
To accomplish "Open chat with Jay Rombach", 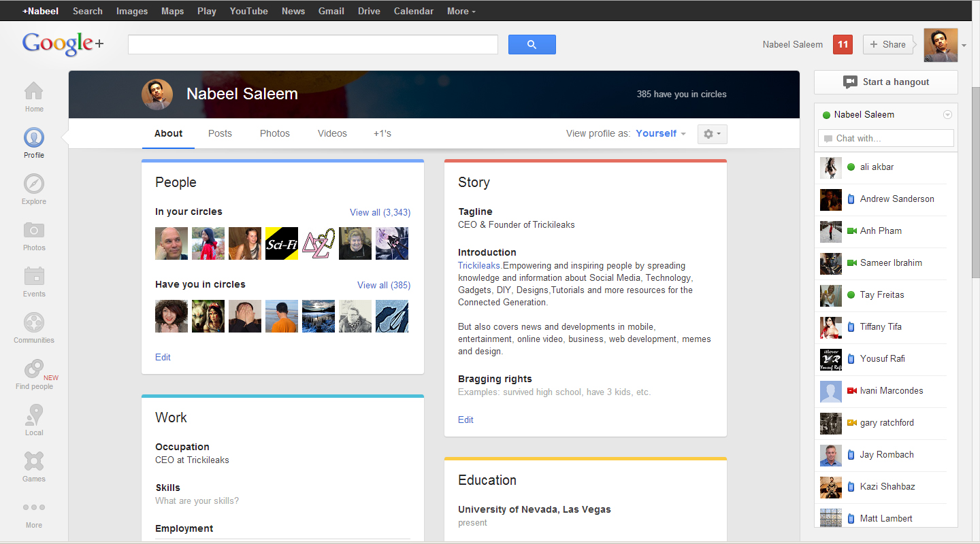I will pyautogui.click(x=883, y=455).
